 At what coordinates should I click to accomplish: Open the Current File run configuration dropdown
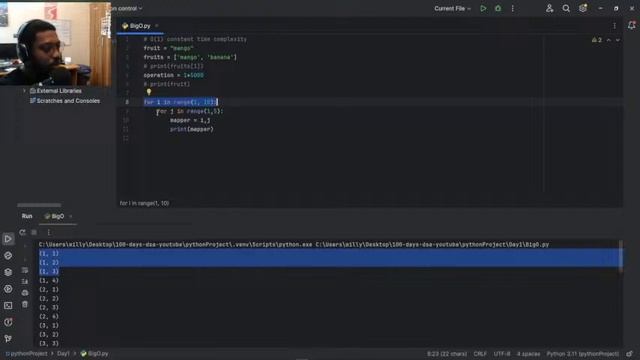tap(452, 8)
